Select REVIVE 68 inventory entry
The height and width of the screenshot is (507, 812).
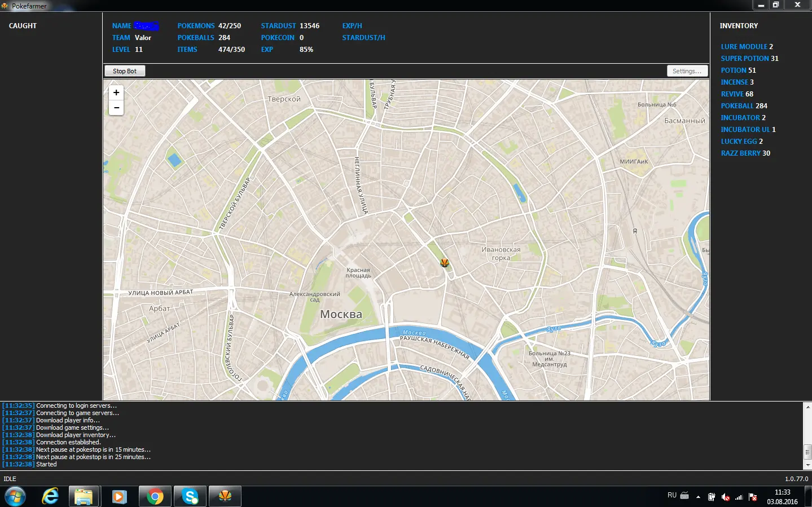pyautogui.click(x=737, y=94)
